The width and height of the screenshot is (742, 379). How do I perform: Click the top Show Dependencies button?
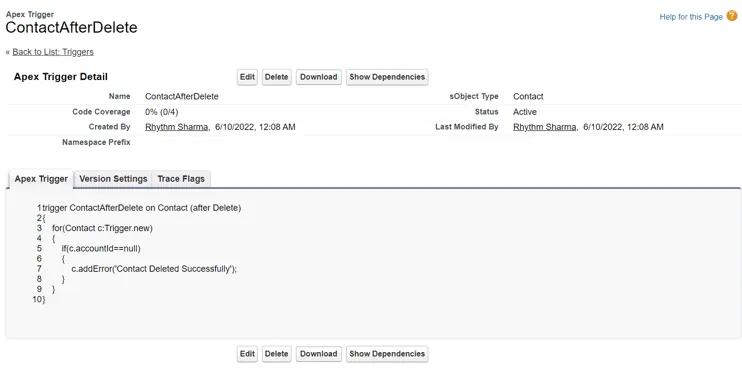coord(387,77)
